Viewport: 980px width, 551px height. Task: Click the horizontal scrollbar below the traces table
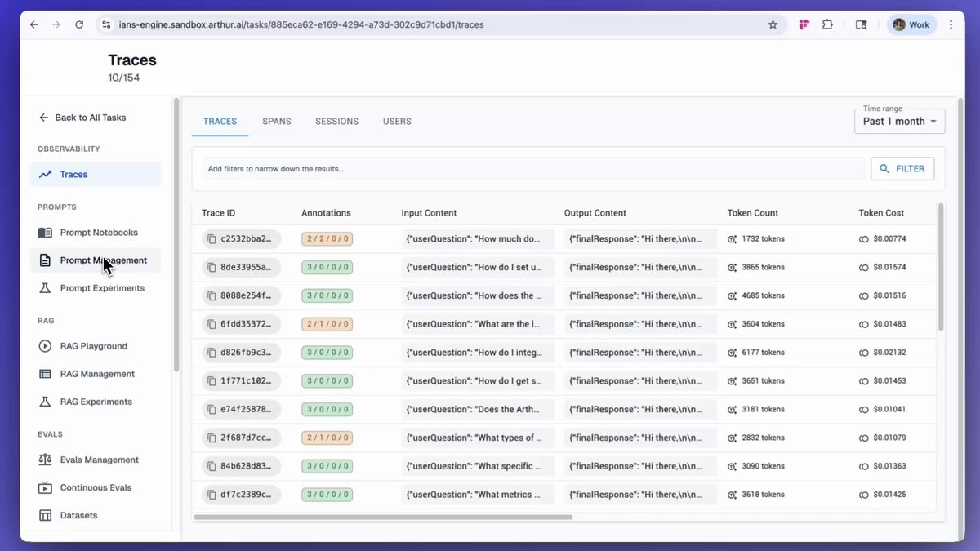tap(383, 517)
